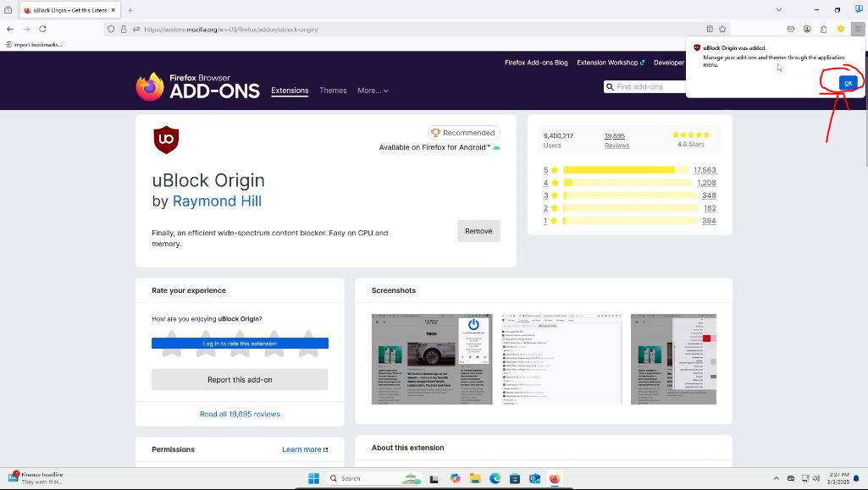The width and height of the screenshot is (868, 490).
Task: Open the Firefox application hamburger menu
Action: 858,30
